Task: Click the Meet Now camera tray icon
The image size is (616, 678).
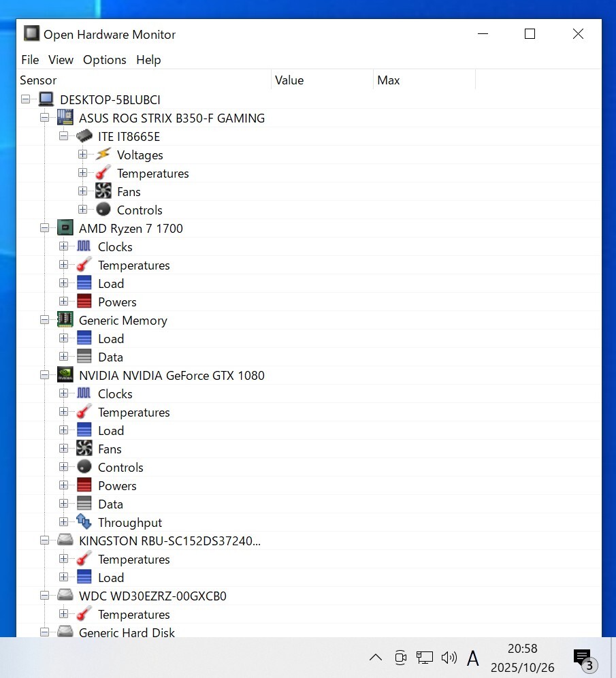Action: [401, 658]
